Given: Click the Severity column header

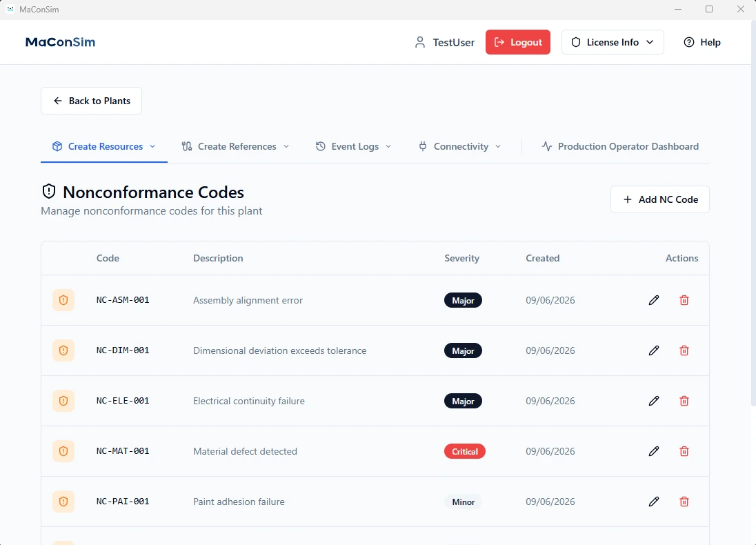Looking at the screenshot, I should point(461,258).
